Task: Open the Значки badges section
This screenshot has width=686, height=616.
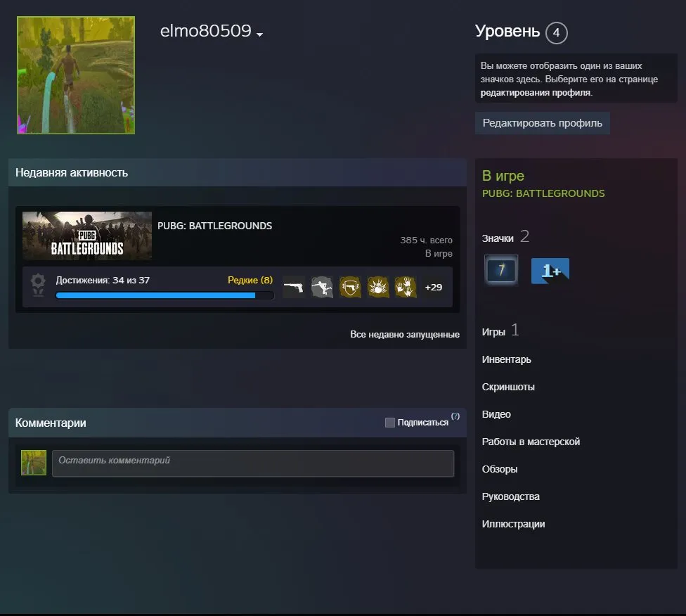Action: click(x=505, y=237)
